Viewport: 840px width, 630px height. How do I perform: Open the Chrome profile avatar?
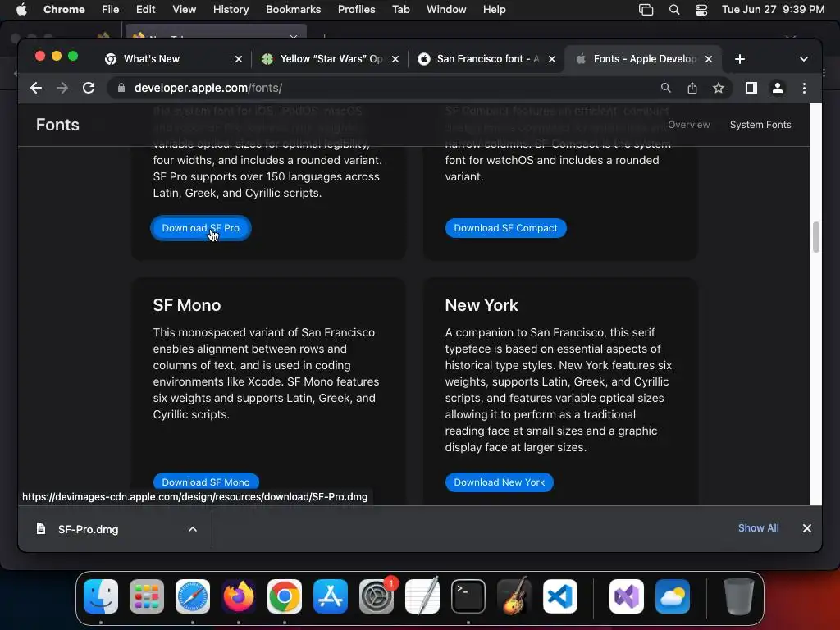point(778,88)
